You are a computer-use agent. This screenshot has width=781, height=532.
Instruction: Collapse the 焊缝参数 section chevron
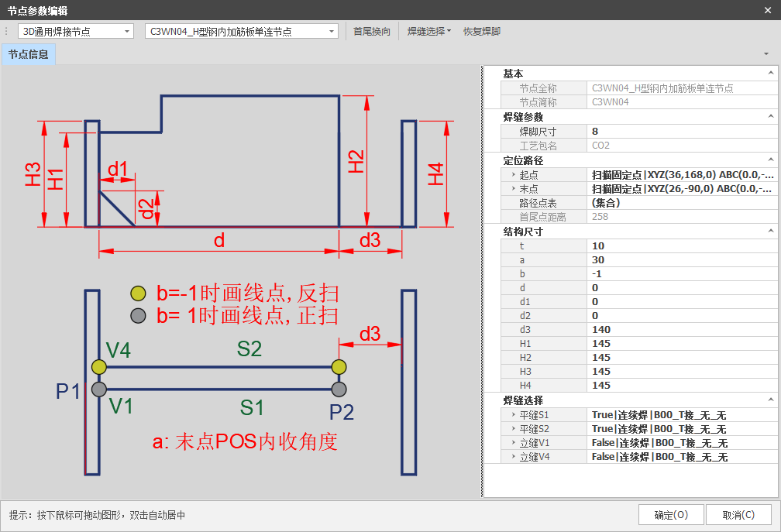click(770, 116)
